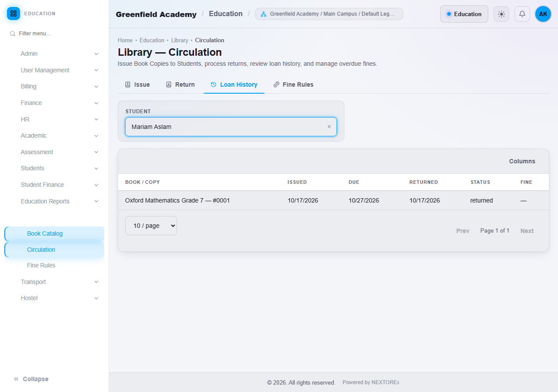The image size is (558, 392).
Task: Go to Prev page of results
Action: click(463, 231)
